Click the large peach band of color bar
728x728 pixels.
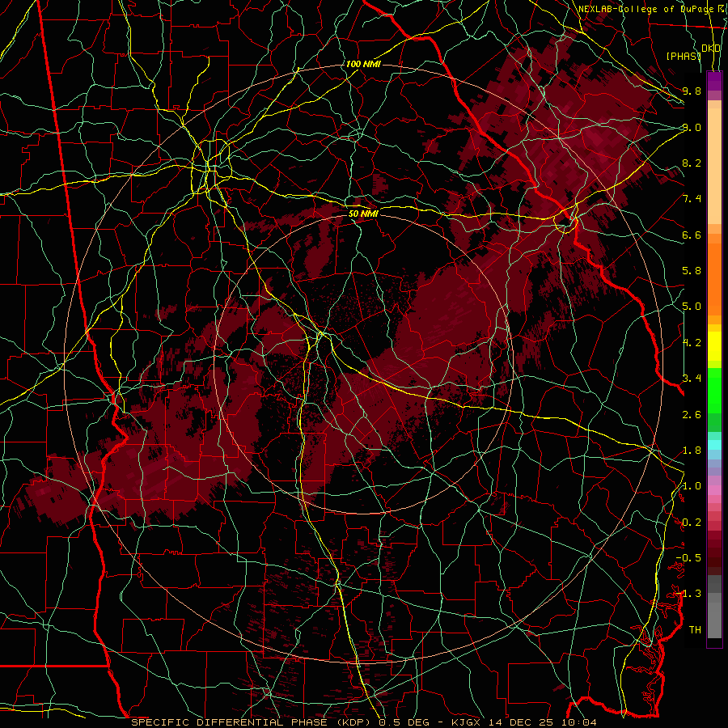(714, 166)
